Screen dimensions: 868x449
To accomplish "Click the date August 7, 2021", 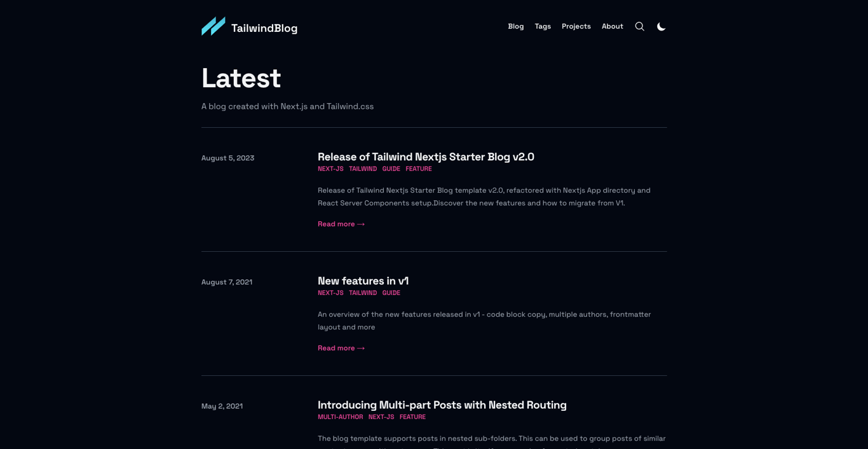I will 227,282.
